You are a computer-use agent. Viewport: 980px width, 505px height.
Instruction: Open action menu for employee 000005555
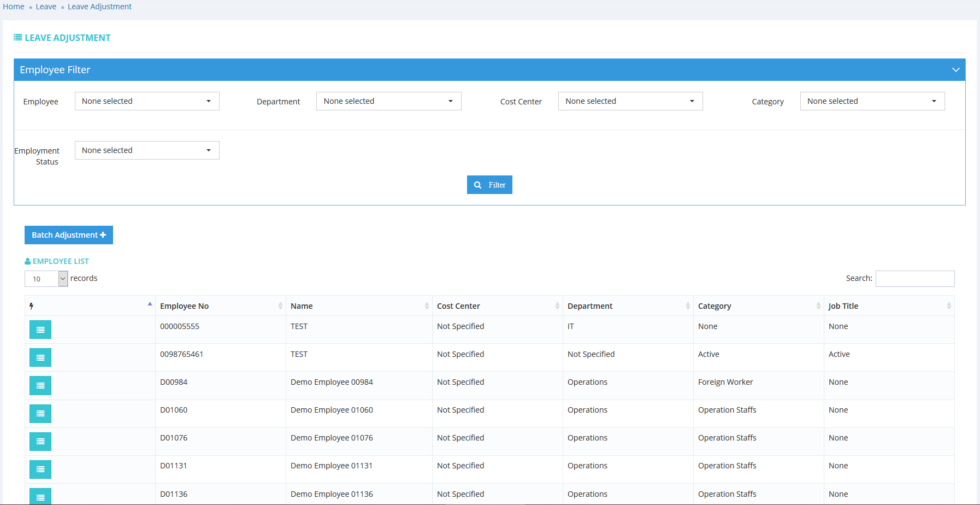coord(40,330)
